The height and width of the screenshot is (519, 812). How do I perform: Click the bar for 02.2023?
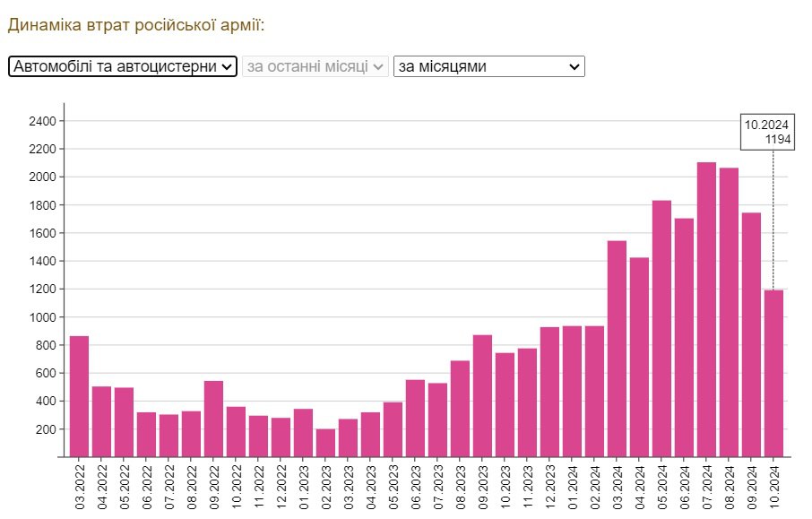(x=325, y=443)
